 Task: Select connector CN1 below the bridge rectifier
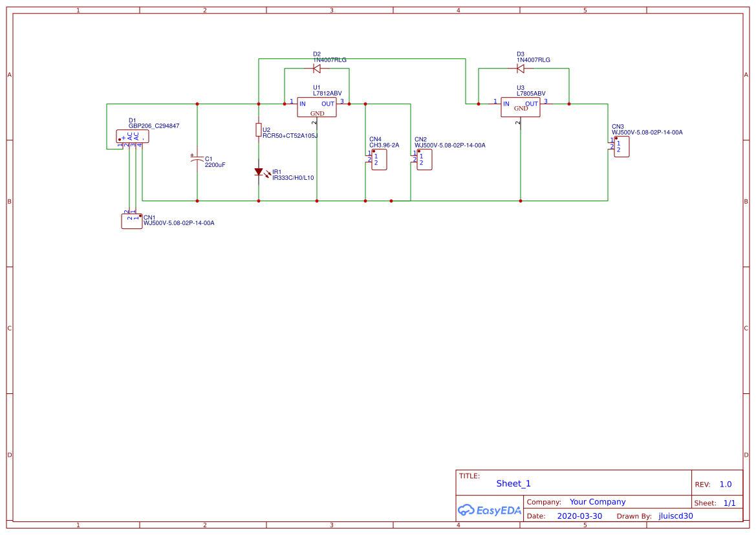point(131,221)
